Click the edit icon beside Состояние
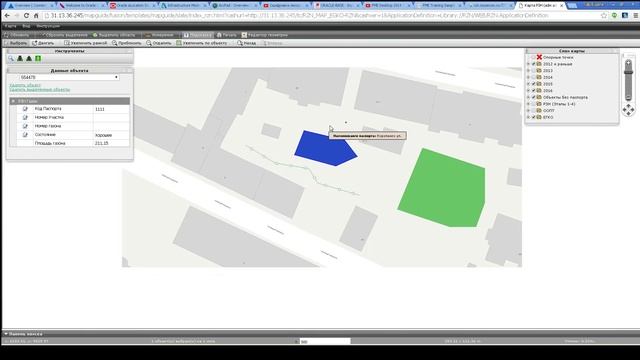This screenshot has height=360, width=640. point(25,135)
